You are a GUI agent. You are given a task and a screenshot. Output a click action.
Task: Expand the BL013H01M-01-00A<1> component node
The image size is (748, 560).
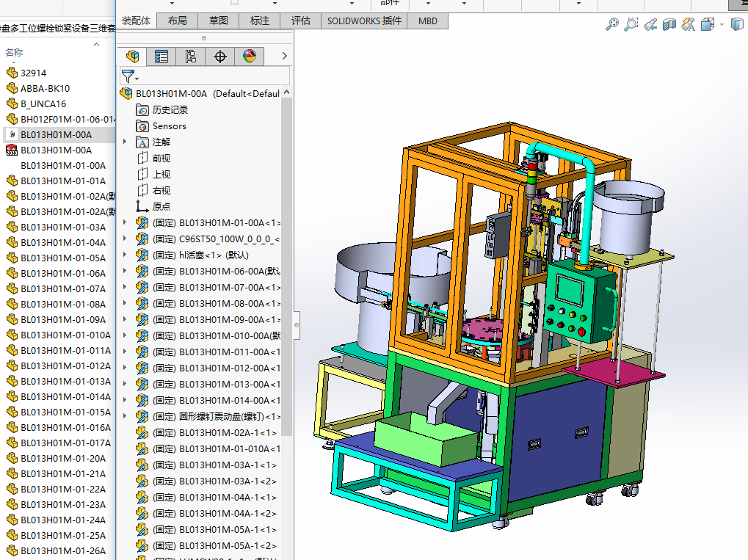coord(125,222)
